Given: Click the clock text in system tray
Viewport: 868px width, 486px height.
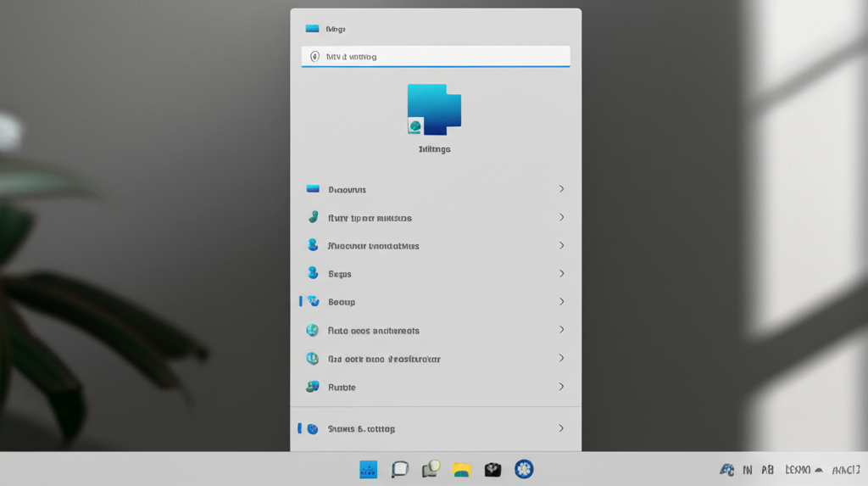Looking at the screenshot, I should click(846, 469).
